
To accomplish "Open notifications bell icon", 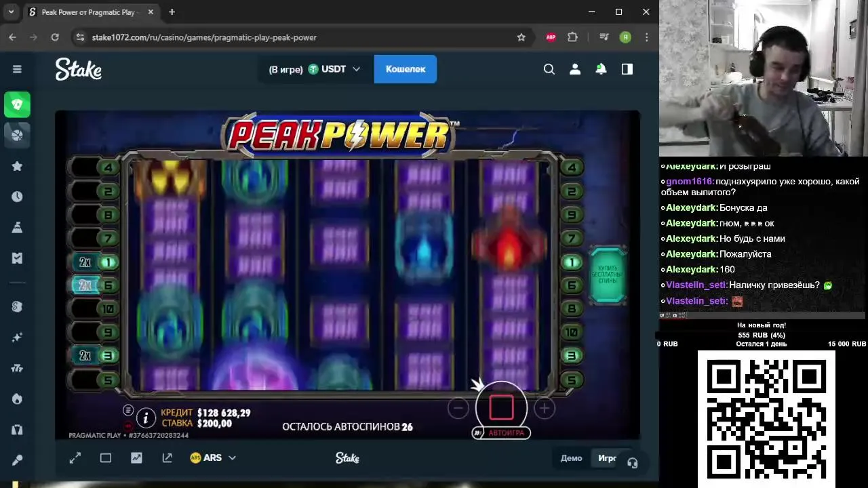I will (x=601, y=69).
